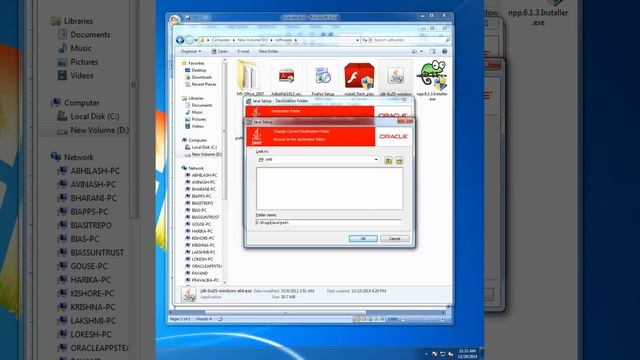Close the front Java Setup dialog
Viewport: 640px width, 360px height.
[x=405, y=121]
